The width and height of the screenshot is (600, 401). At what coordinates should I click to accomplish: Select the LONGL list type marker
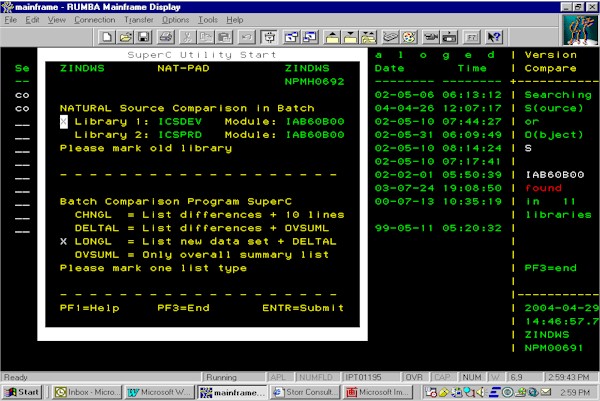click(64, 241)
